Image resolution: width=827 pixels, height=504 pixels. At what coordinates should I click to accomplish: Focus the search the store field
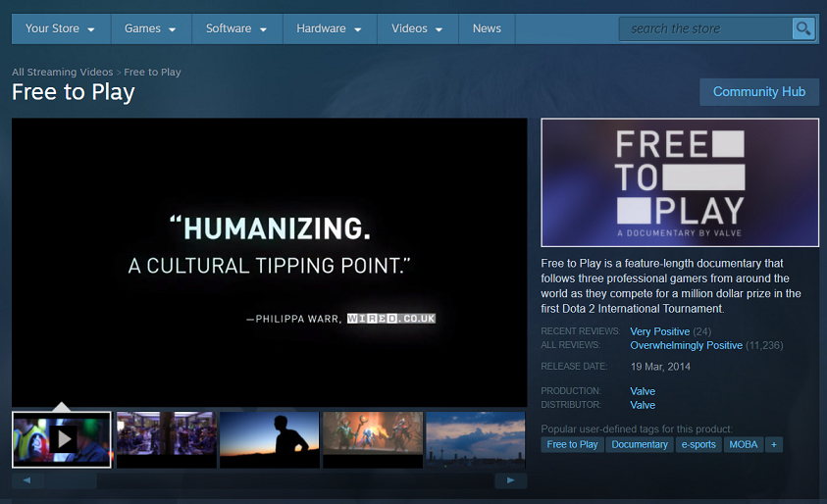(x=705, y=28)
